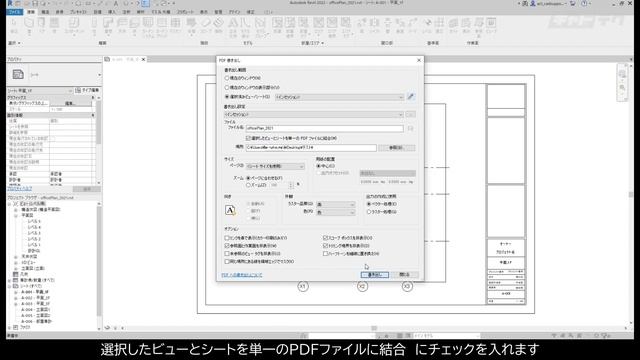Switch to the Insert ribbon tab

(x=111, y=12)
